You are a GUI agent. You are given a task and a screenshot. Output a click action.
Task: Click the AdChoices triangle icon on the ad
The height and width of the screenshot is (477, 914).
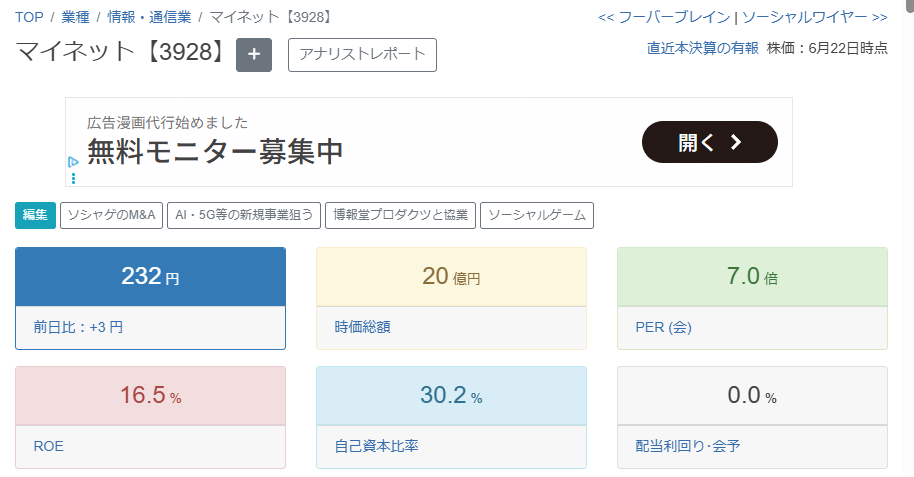point(73,162)
